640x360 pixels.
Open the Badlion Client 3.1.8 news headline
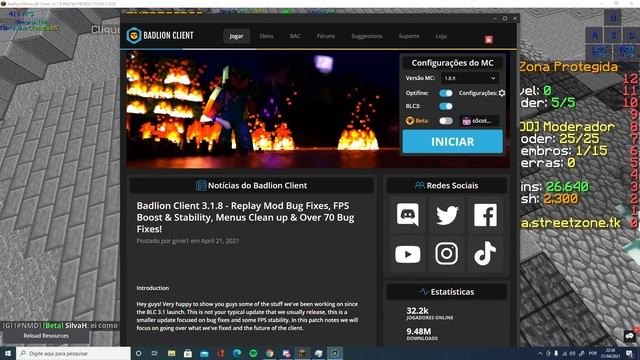point(245,217)
